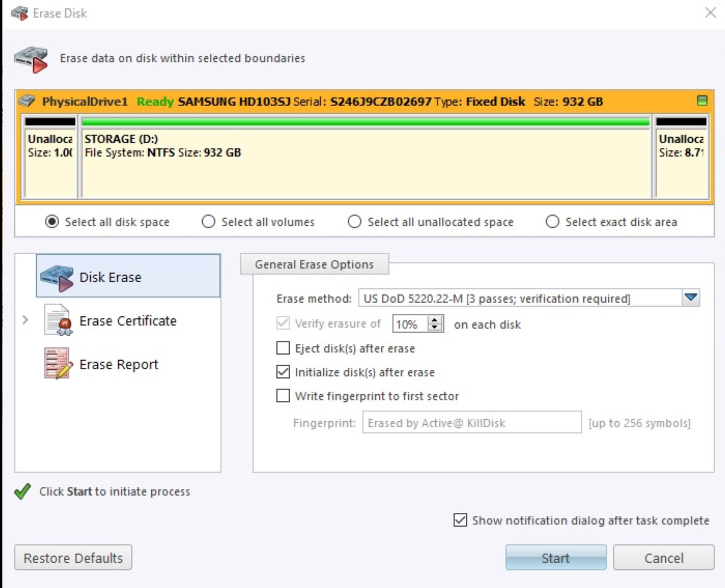Viewport: 725px width, 588px height.
Task: Enable Write fingerprint to first sector
Action: [x=283, y=396]
